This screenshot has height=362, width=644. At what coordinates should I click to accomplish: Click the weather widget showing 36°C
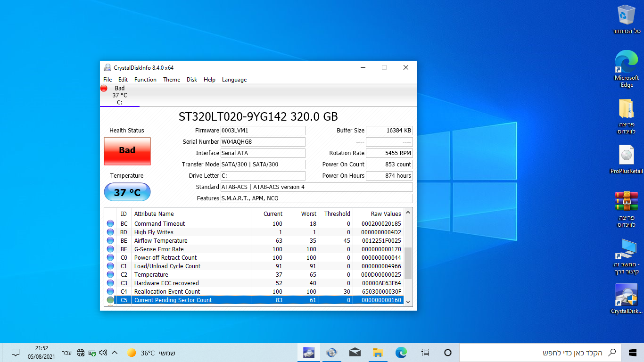[151, 353]
